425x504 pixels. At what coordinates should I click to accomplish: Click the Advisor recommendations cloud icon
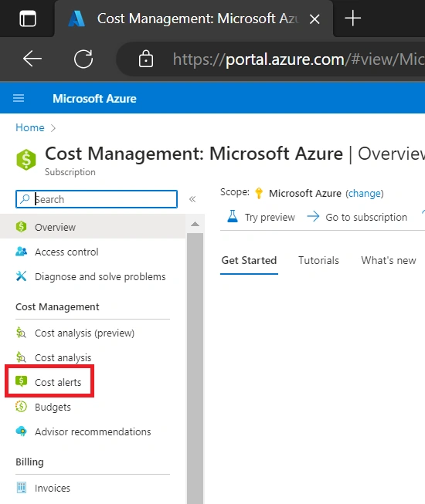[x=21, y=431]
